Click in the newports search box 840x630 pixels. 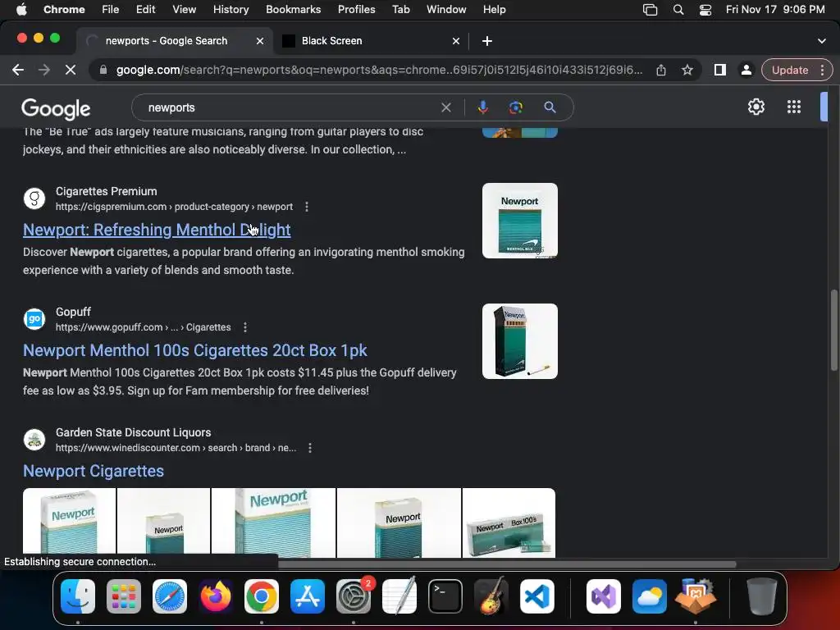pos(290,107)
